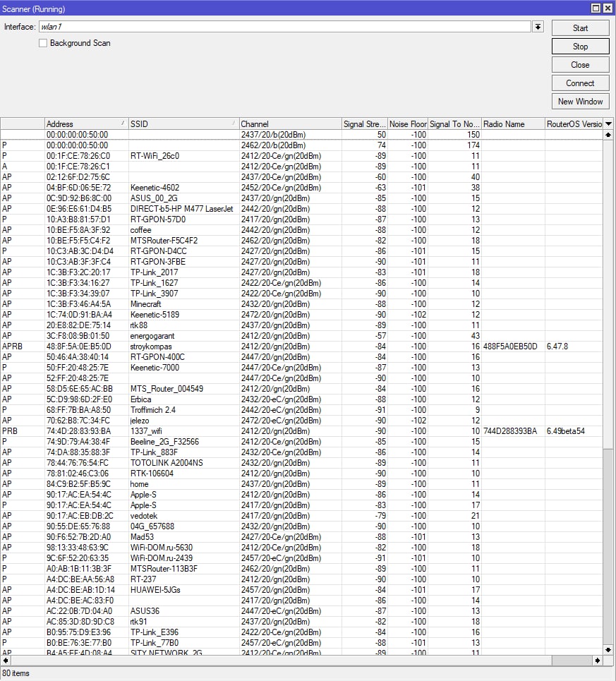
Task: Stop the running scan
Action: tap(581, 47)
